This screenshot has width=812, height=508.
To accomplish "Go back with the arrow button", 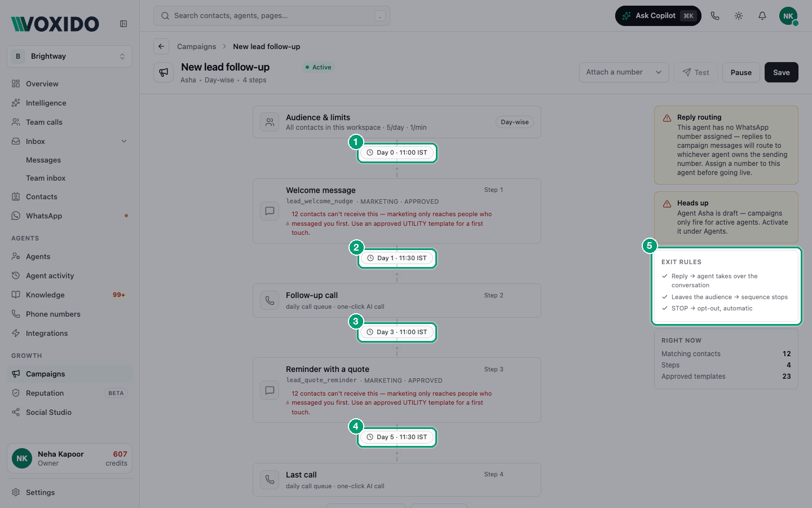I will pos(161,46).
